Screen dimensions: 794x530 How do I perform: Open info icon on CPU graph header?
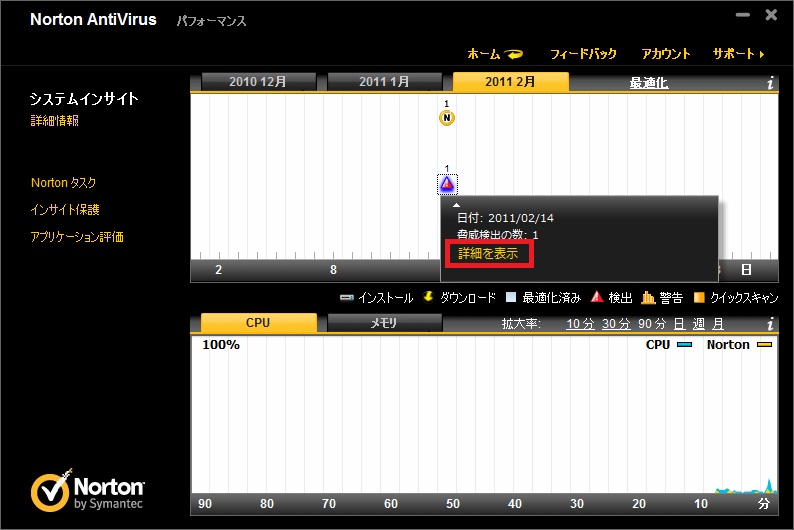(x=770, y=324)
